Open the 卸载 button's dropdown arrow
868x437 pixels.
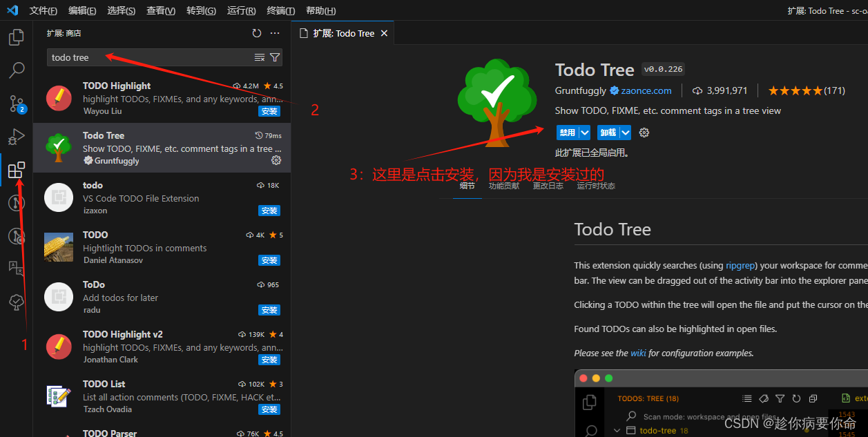tap(625, 132)
